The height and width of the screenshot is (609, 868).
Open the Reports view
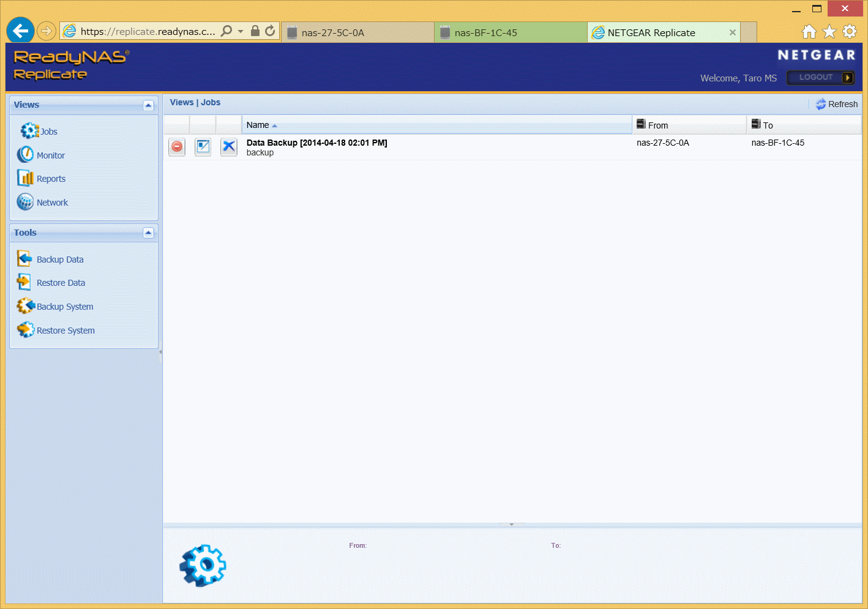tap(51, 179)
